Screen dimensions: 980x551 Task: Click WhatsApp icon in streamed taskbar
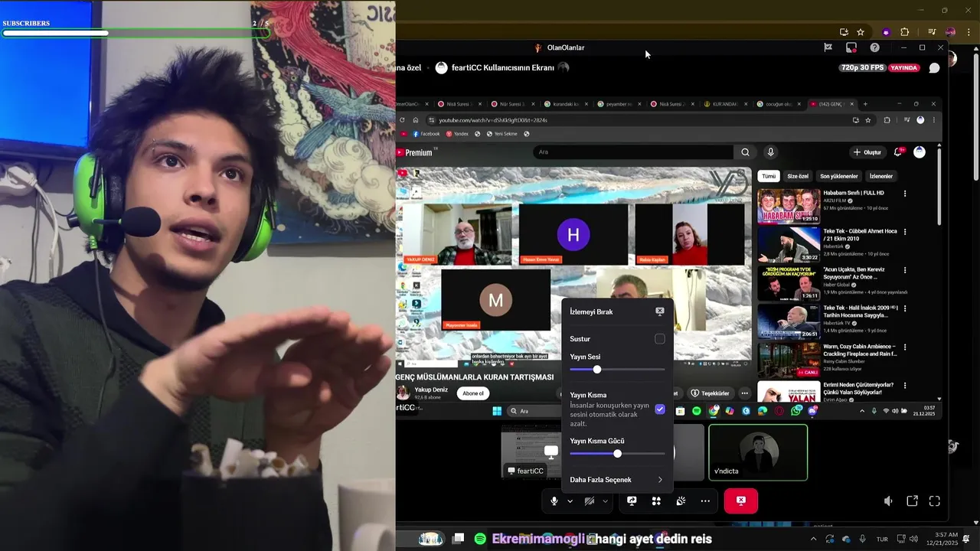796,411
